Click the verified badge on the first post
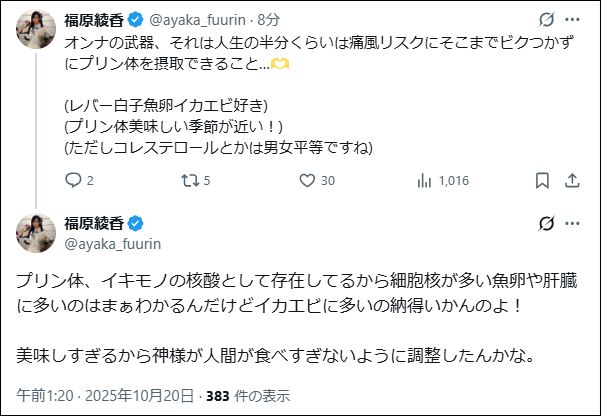This screenshot has height=416, width=601. point(131,19)
